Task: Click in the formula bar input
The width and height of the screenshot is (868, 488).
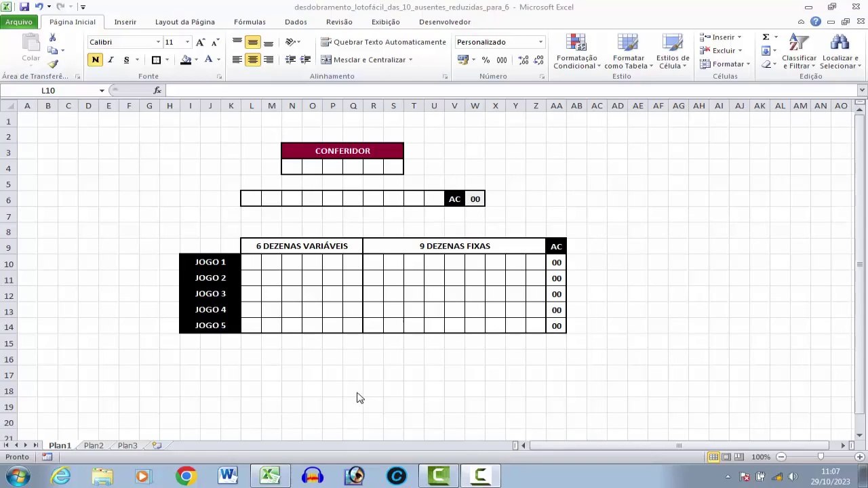Action: pyautogui.click(x=511, y=90)
